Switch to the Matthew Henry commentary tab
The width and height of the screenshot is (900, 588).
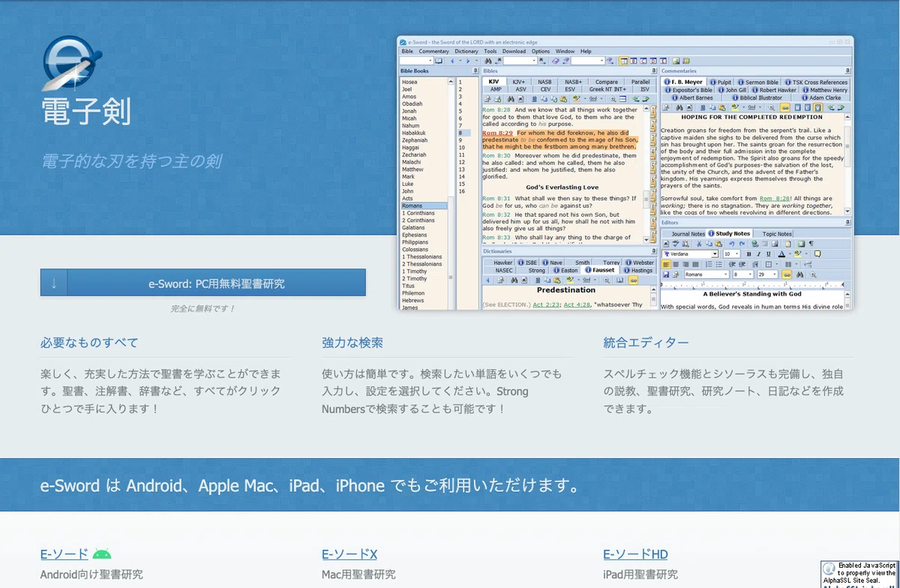[x=826, y=90]
